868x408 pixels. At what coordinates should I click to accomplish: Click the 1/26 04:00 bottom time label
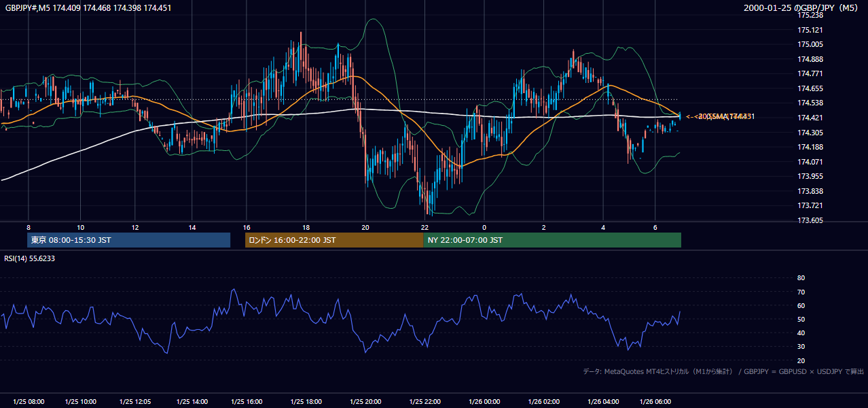(x=603, y=402)
